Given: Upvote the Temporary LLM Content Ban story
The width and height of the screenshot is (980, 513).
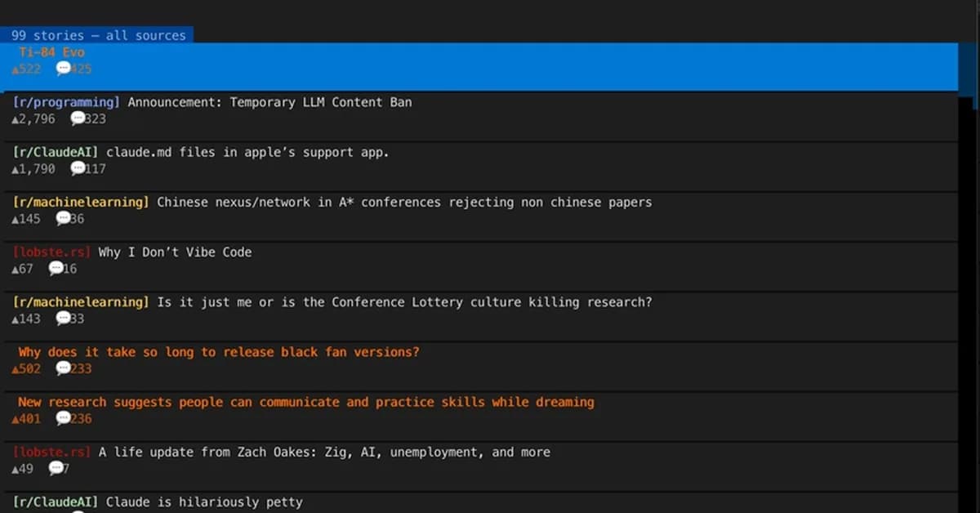Looking at the screenshot, I should click(16, 119).
